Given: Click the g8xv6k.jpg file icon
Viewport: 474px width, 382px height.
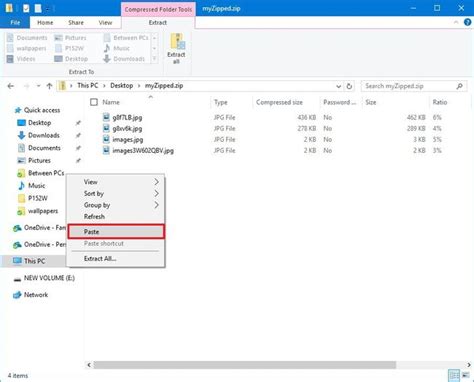Looking at the screenshot, I should click(106, 128).
